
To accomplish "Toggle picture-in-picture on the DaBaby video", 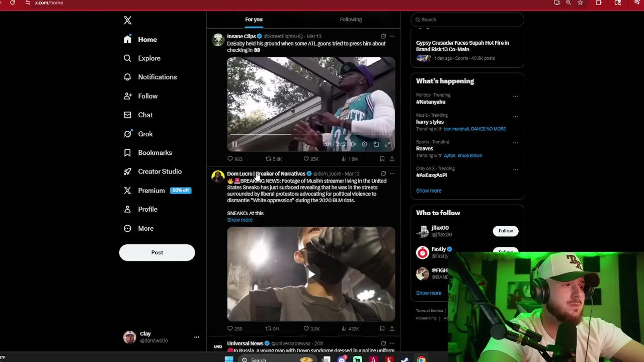I will tap(376, 144).
